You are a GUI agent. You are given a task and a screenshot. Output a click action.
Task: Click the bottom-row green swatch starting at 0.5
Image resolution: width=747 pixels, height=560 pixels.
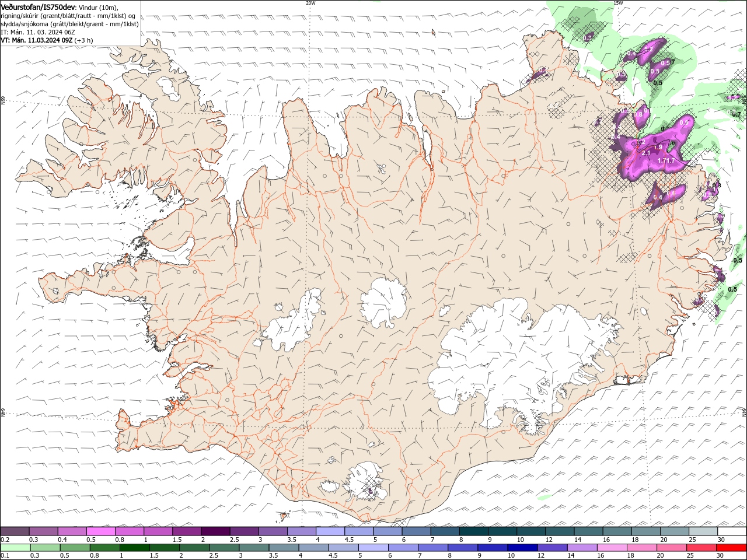point(76,548)
